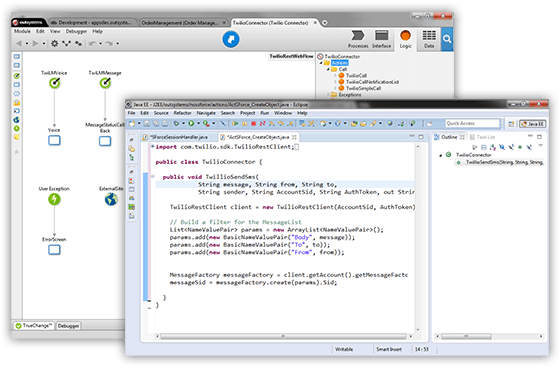This screenshot has width=560, height=368.
Task: Click the green Run button in Eclipse toolbar
Action: 191,124
